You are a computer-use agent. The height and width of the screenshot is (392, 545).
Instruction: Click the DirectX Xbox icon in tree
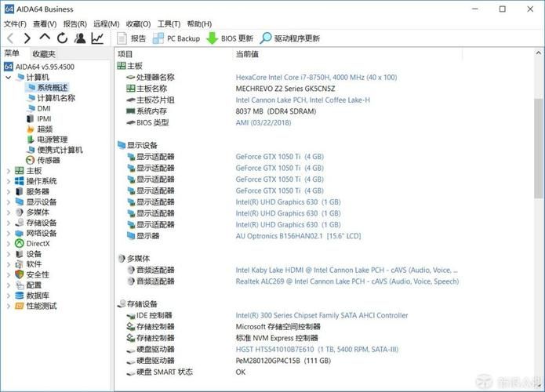coord(20,244)
